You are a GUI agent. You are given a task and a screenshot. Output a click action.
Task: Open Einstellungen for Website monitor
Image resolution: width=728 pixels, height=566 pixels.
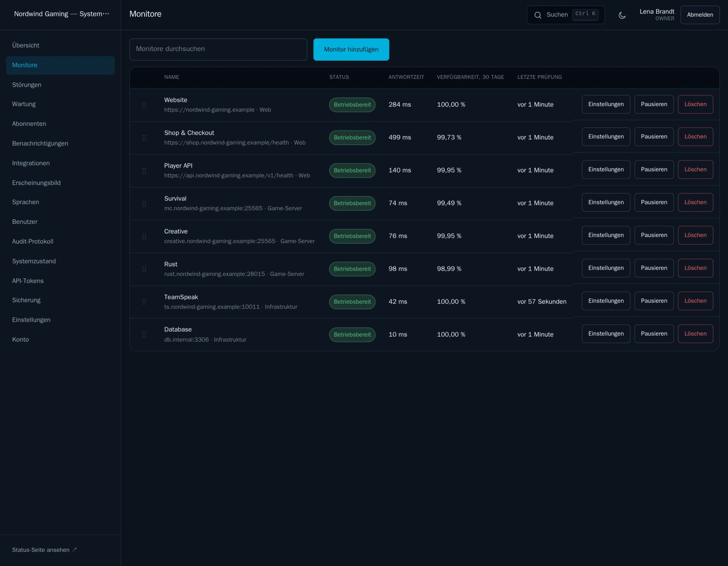[606, 104]
